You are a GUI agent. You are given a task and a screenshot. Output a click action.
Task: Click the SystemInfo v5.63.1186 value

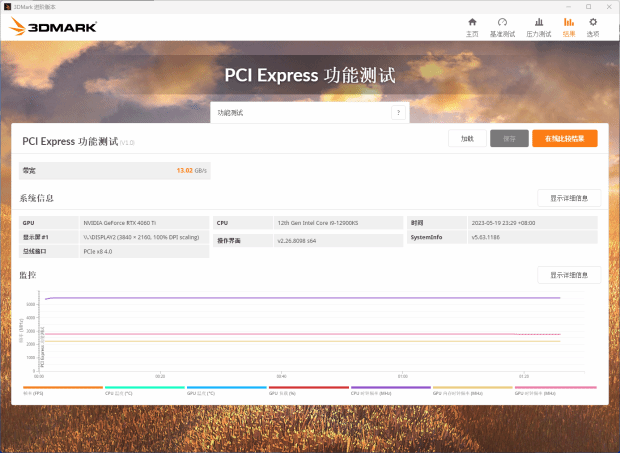486,237
